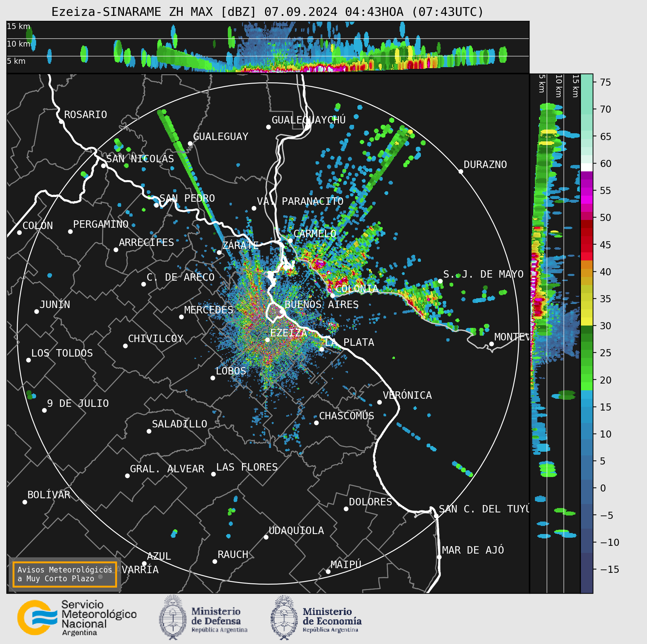Click the CARMELO city label

[x=315, y=234]
